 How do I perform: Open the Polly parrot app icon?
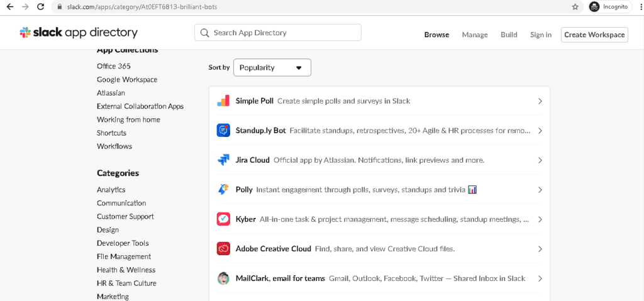tap(223, 190)
